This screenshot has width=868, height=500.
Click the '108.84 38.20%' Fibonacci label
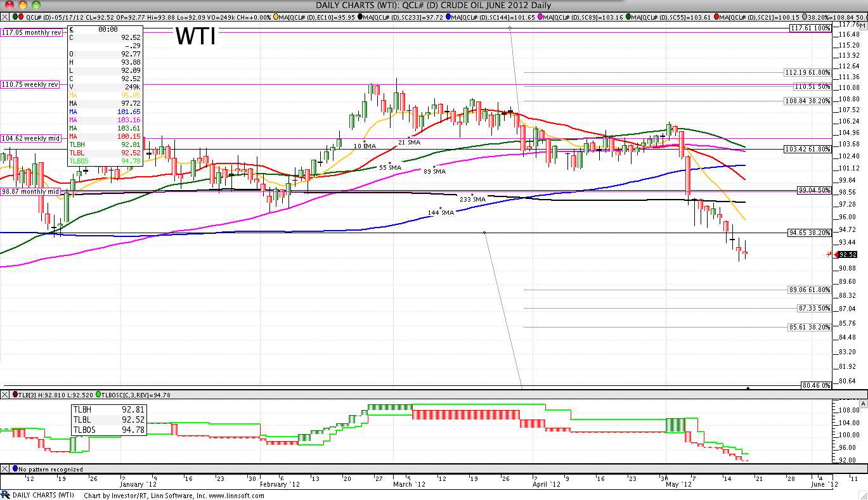point(808,101)
